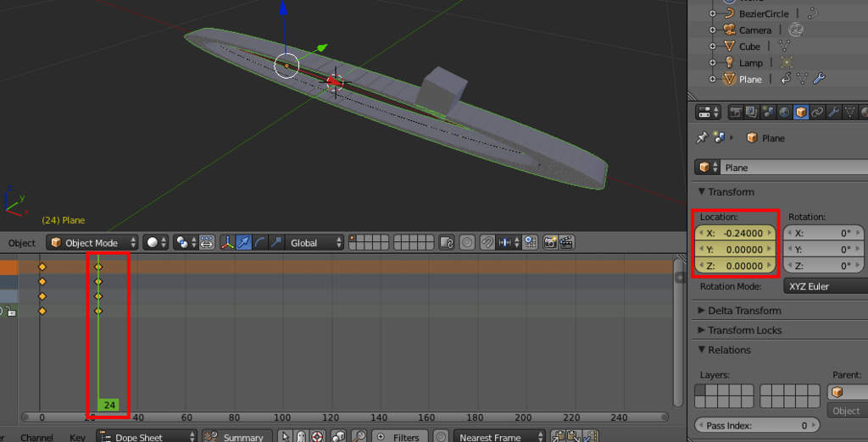Open the Object properties tab

click(x=800, y=113)
